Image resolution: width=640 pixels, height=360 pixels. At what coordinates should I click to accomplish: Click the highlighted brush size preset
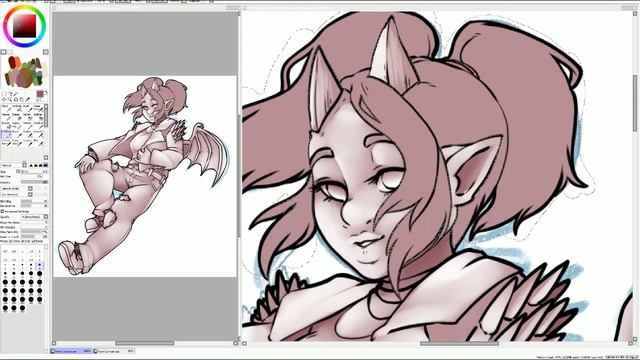[x=40, y=265]
